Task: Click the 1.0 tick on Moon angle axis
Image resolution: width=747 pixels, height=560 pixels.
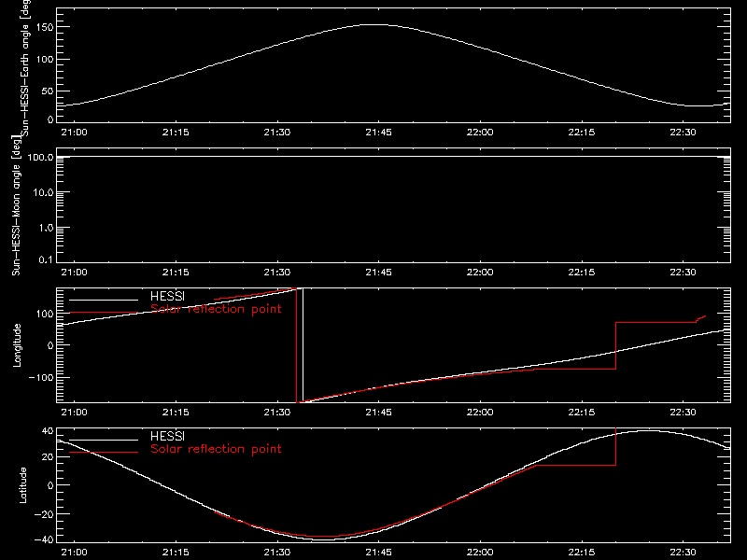Action: (46, 228)
